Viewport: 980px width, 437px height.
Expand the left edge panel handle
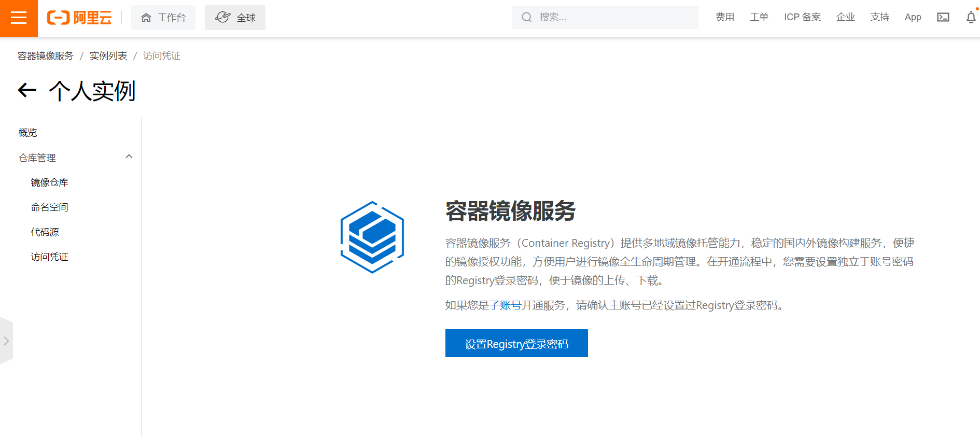point(6,341)
